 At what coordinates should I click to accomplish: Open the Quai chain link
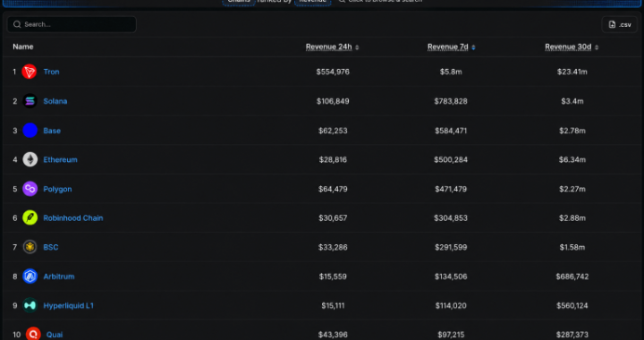pos(55,335)
